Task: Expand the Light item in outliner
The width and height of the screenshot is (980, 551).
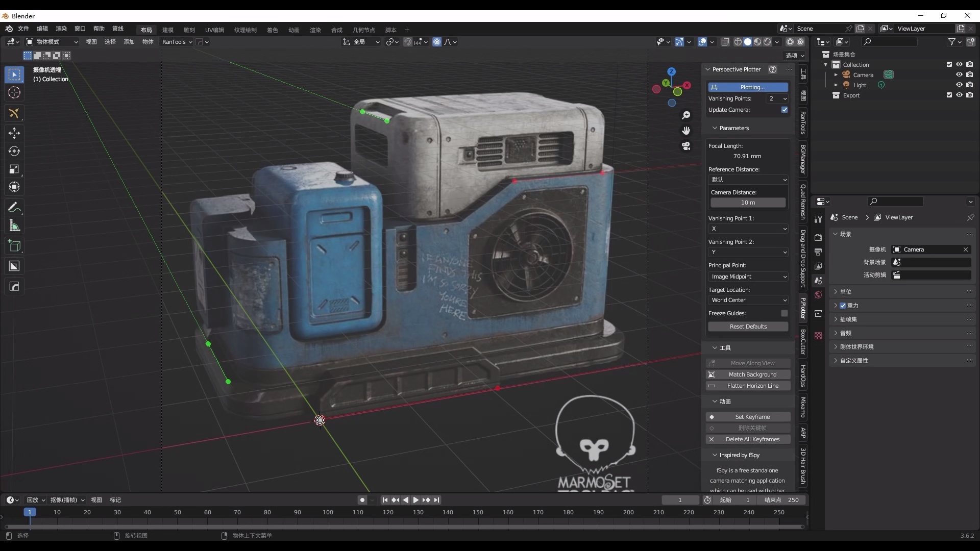Action: click(x=836, y=85)
